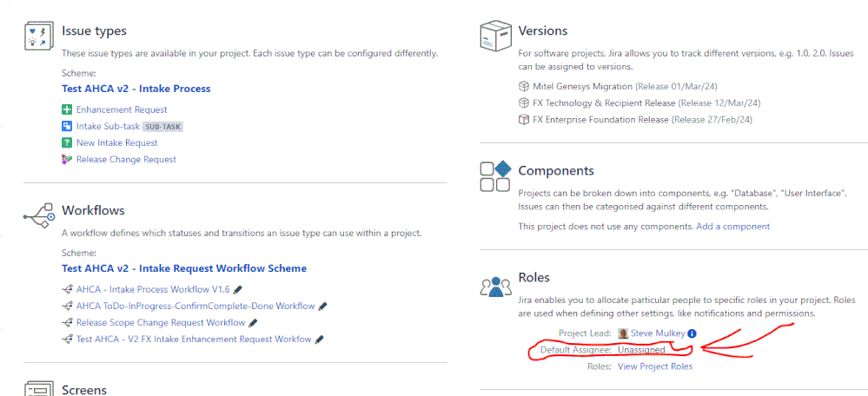This screenshot has height=396, width=868.
Task: Click workflow icon beside Release Scope Change Request
Action: 68,322
